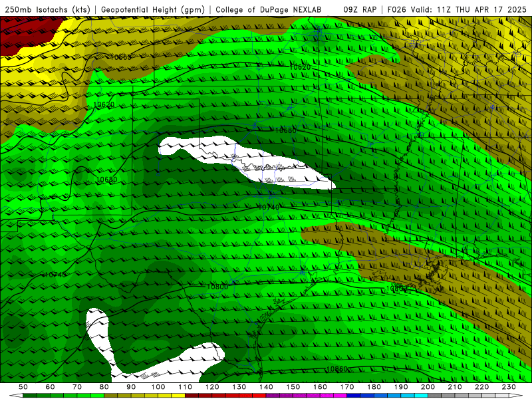Click the left end arrow of the color bar
The image size is (532, 399).
(16, 395)
